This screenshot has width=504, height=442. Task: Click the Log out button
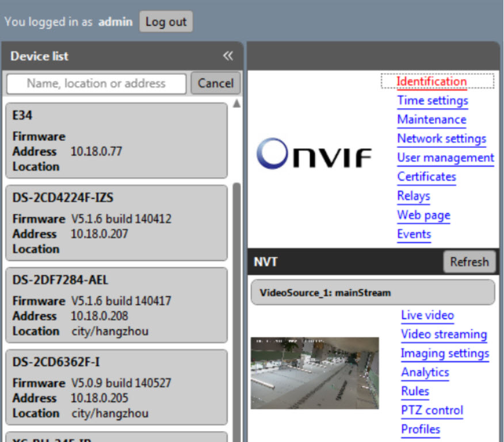pyautogui.click(x=166, y=22)
